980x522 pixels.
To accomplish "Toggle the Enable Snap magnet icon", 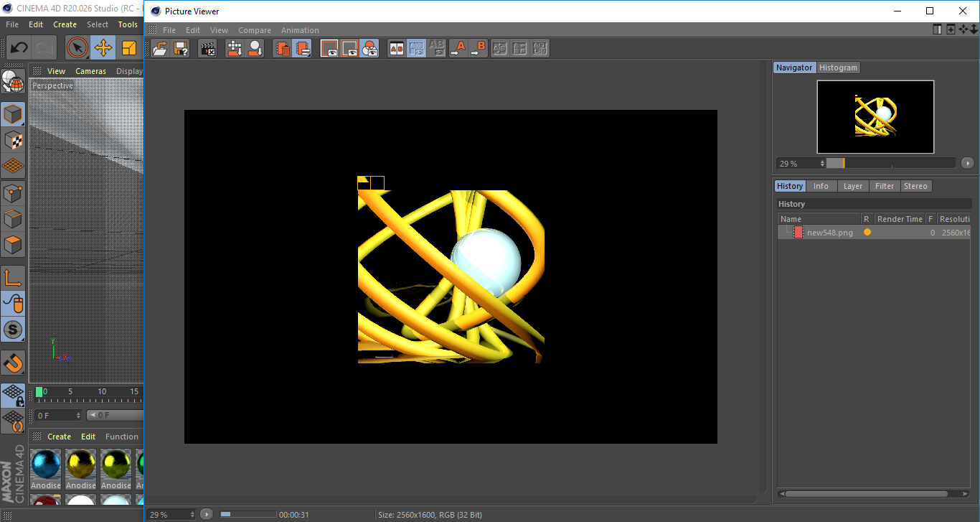I will point(13,363).
